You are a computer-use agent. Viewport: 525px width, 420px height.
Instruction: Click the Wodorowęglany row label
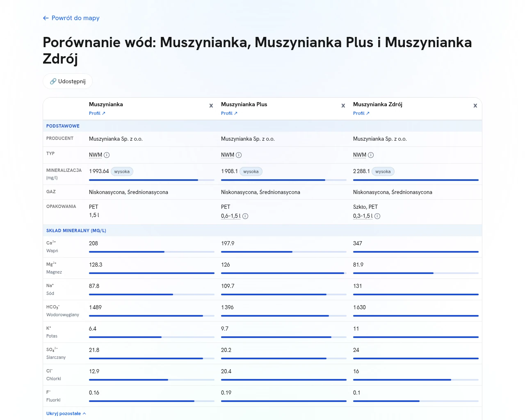[x=63, y=315]
